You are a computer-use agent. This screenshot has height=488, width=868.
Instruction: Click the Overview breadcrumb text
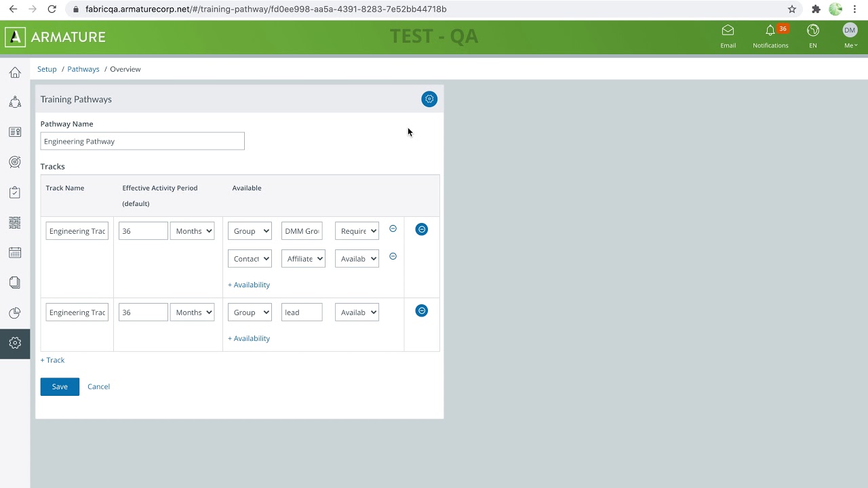pyautogui.click(x=125, y=69)
